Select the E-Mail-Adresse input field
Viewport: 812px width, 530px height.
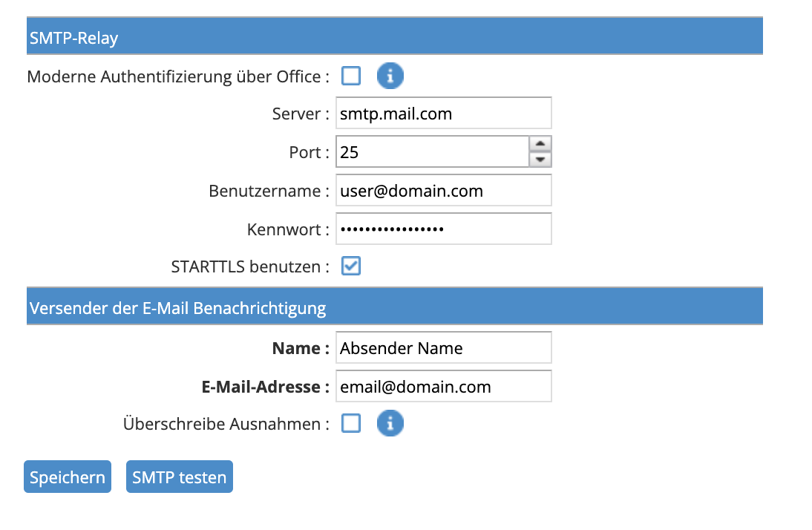click(x=443, y=386)
